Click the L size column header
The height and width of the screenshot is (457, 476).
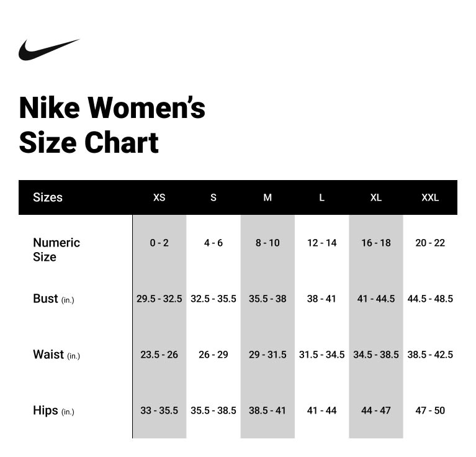click(x=321, y=197)
